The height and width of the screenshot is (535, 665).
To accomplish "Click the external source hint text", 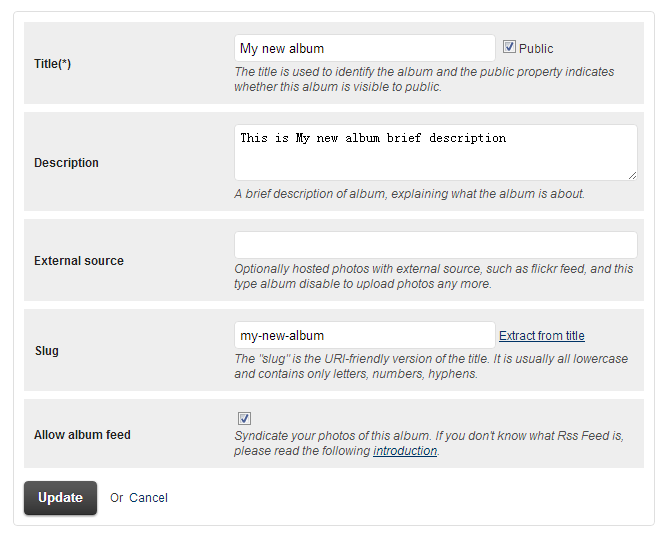I will pos(433,276).
